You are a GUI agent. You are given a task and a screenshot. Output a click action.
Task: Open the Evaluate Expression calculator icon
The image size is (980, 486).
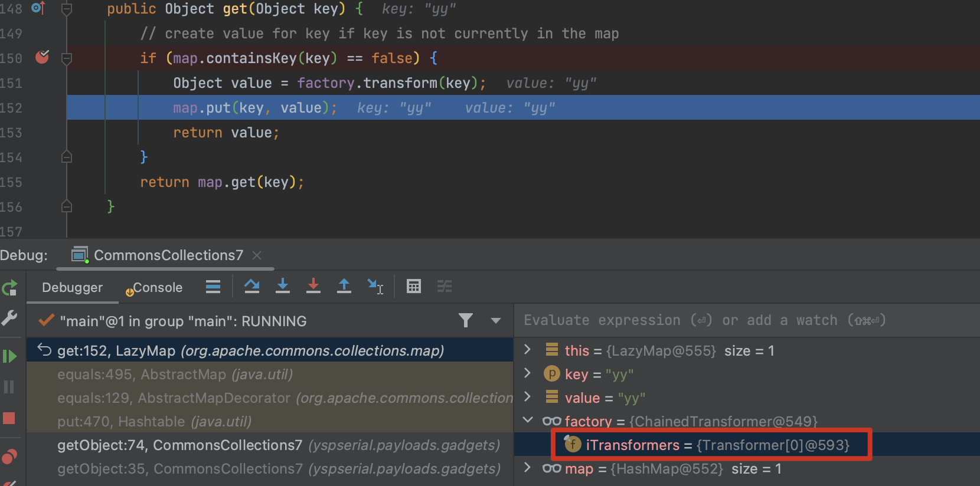(x=414, y=287)
